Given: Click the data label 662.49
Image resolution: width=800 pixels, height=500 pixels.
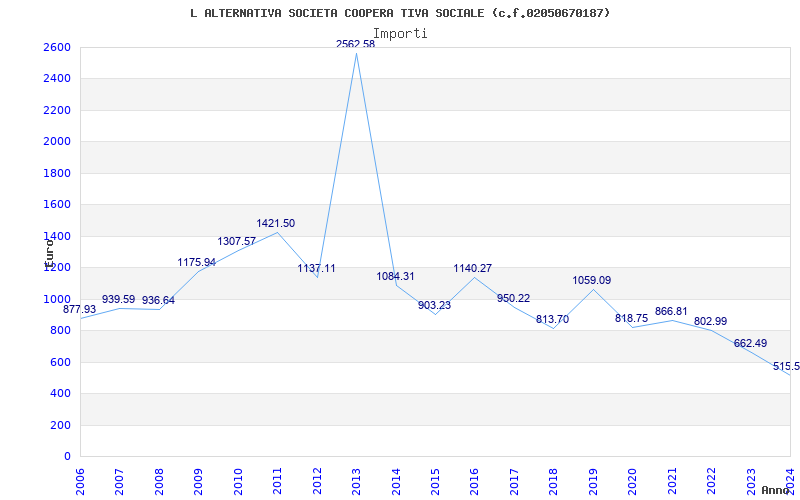Looking at the screenshot, I should 751,344.
